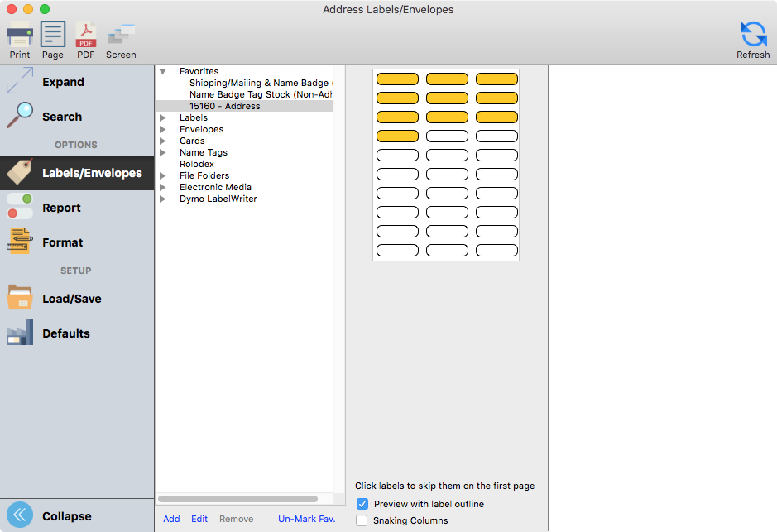777x532 pixels.
Task: Click Un-Mark Fav. link
Action: [x=305, y=519]
